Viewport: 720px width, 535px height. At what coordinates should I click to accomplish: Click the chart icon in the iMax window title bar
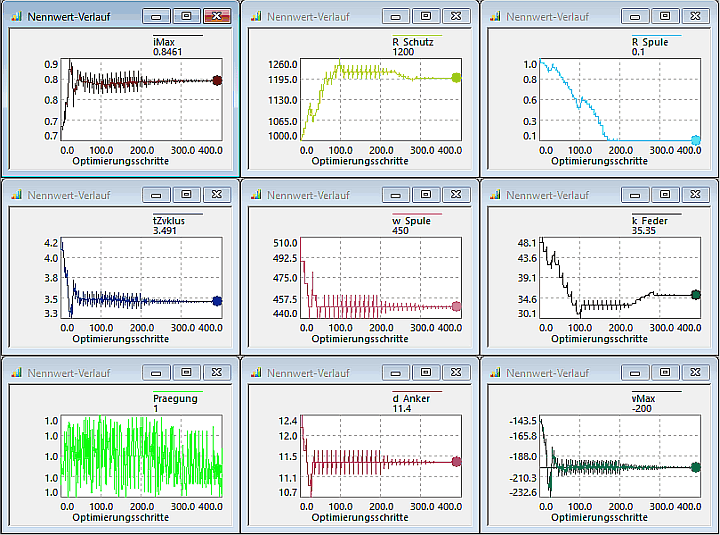click(15, 17)
